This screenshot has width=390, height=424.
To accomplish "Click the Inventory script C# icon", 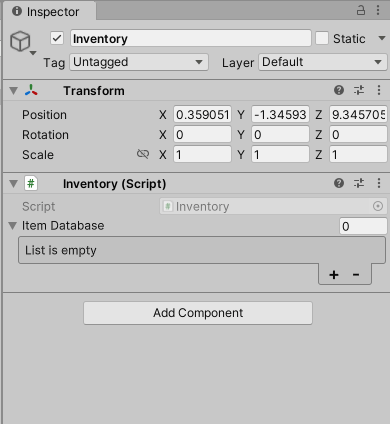I will coord(31,183).
